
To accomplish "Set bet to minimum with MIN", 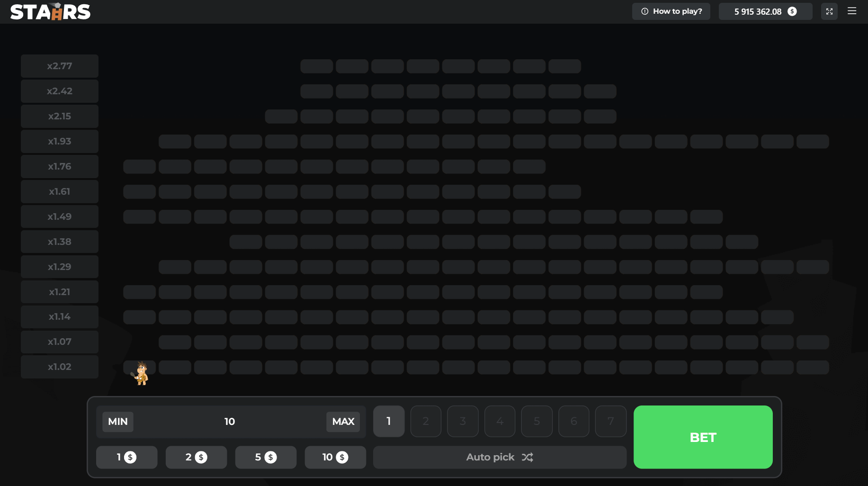I will [x=118, y=422].
